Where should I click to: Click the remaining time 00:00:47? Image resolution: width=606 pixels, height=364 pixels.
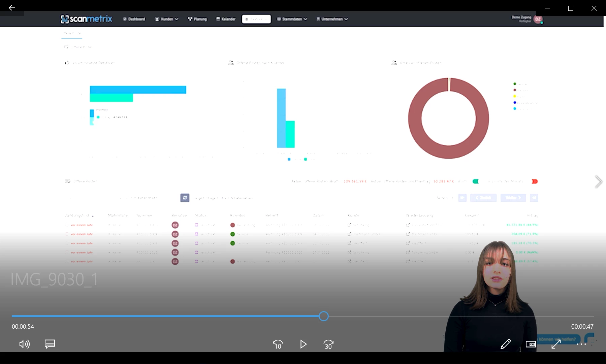tap(582, 326)
